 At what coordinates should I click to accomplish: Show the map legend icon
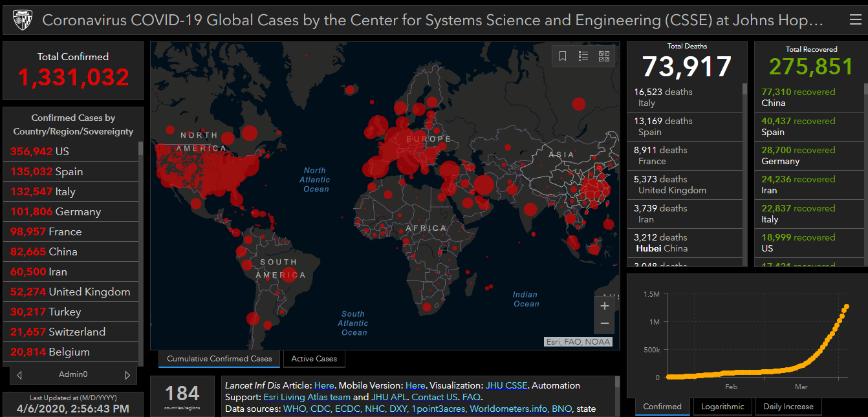(x=583, y=56)
